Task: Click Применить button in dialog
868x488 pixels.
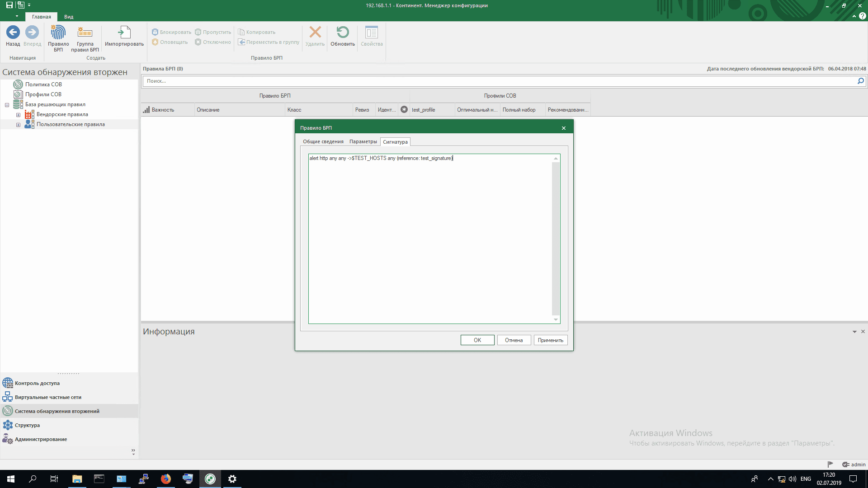Action: point(550,340)
